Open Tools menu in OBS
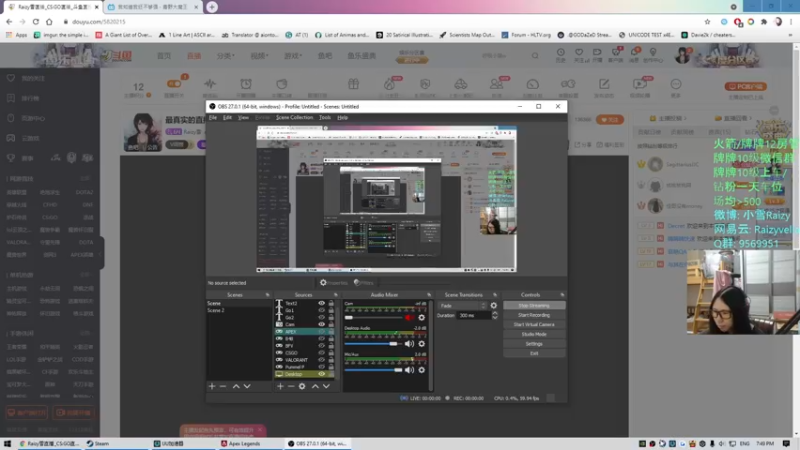Viewport: 800px width, 450px height. click(325, 117)
